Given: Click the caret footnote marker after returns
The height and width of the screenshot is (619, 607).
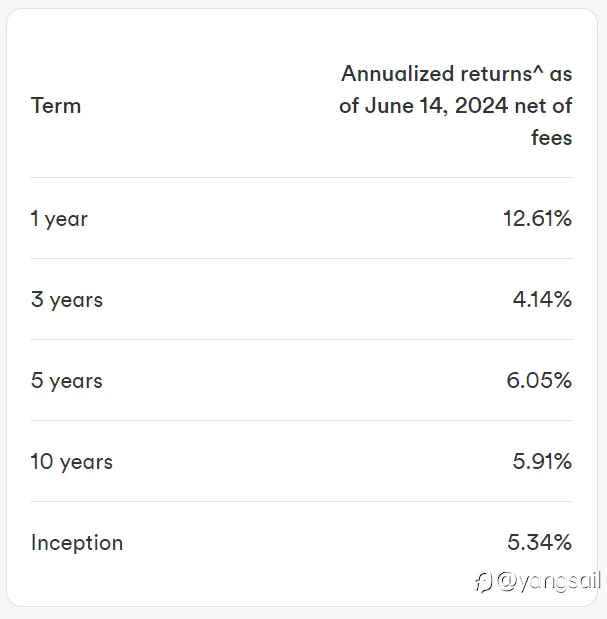Looking at the screenshot, I should (x=538, y=71).
